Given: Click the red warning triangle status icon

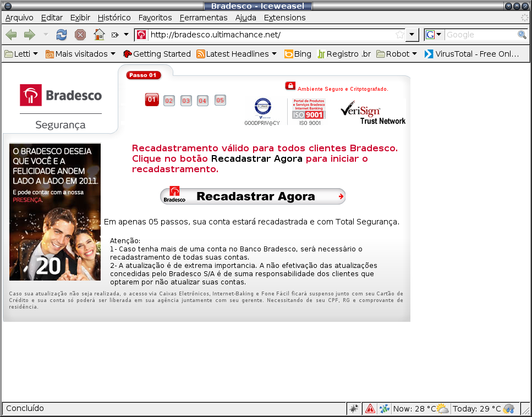Looking at the screenshot, I should coord(370,409).
